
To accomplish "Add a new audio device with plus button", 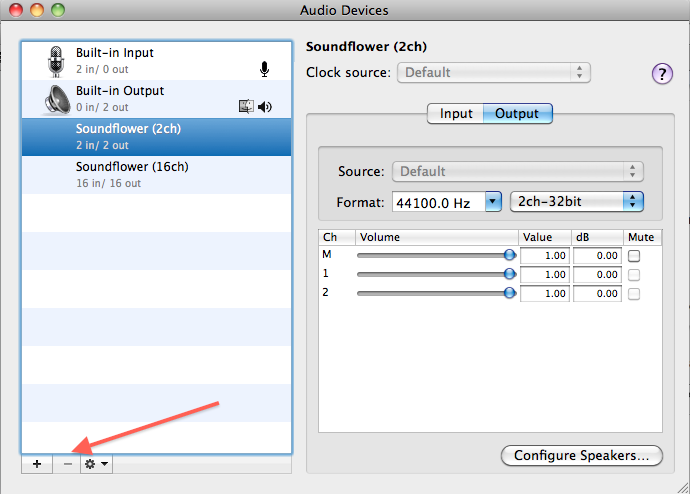I will tap(37, 464).
